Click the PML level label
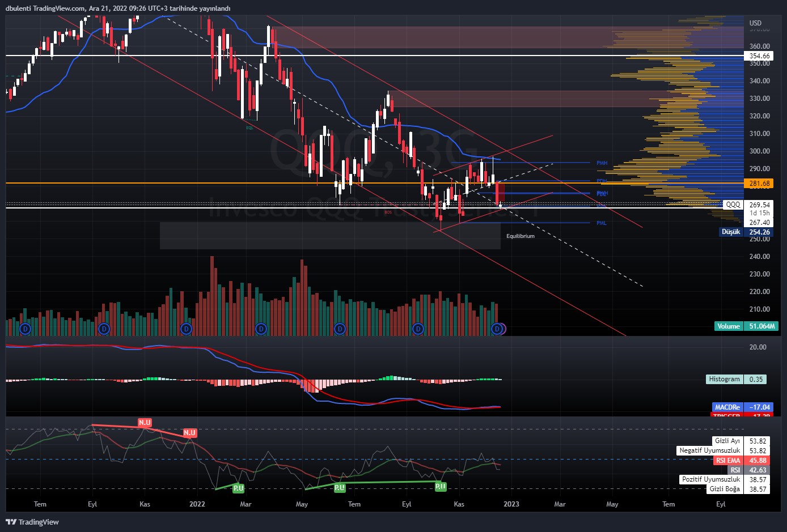 [602, 223]
